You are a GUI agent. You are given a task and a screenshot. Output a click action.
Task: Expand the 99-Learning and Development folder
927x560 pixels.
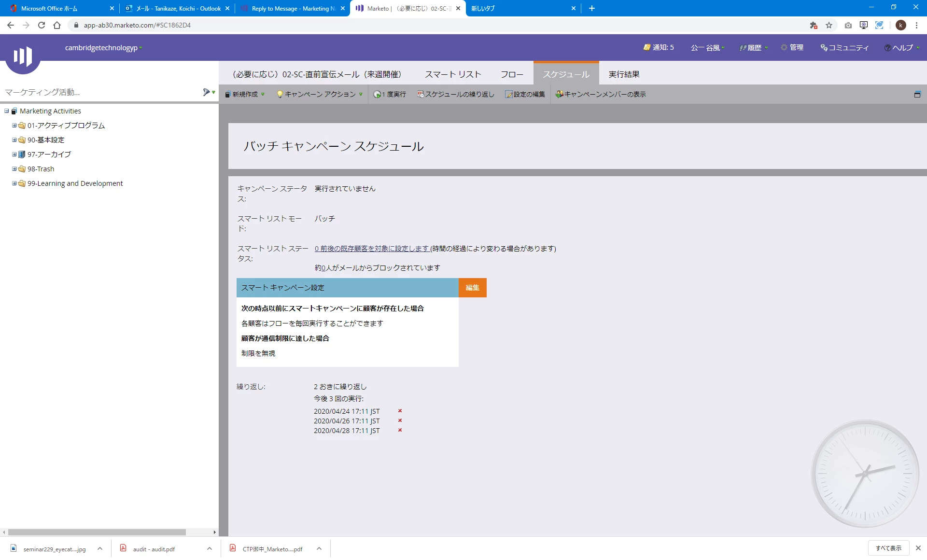point(14,183)
